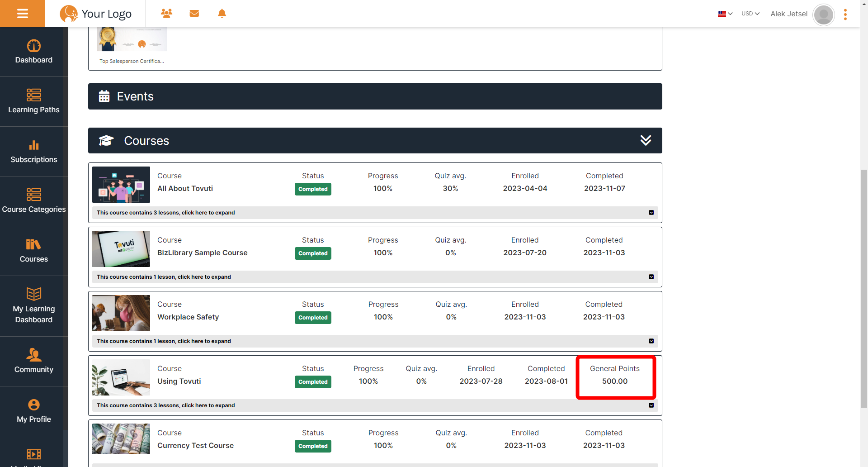Toggle the hamburger menu button
Screen dimensions: 868x467
click(23, 14)
